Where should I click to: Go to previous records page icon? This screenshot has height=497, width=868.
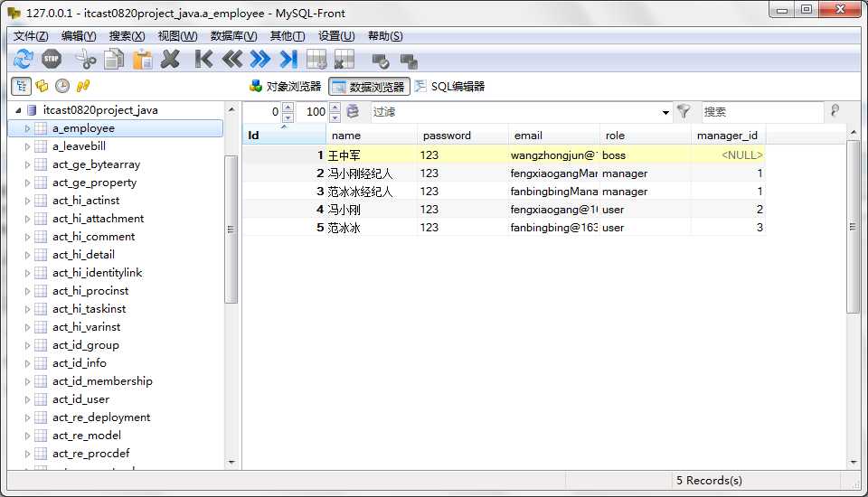(232, 59)
